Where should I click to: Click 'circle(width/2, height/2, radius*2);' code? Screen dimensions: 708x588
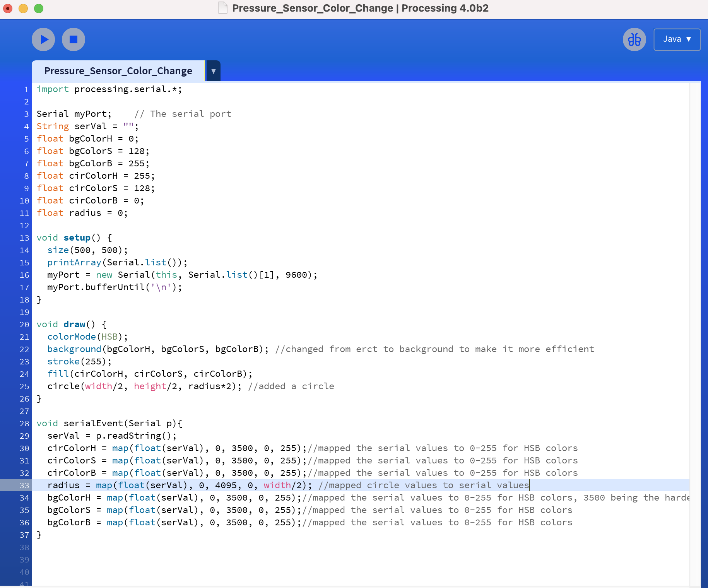click(144, 386)
